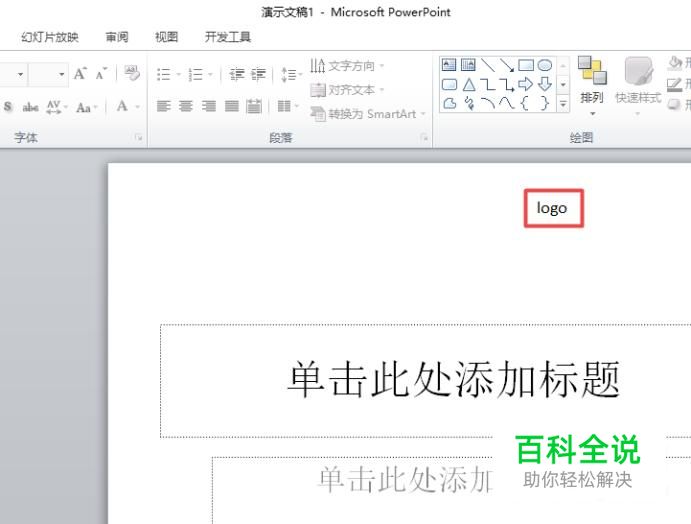The image size is (691, 524).
Task: Open the 对齐文本 align text menu
Action: [347, 90]
